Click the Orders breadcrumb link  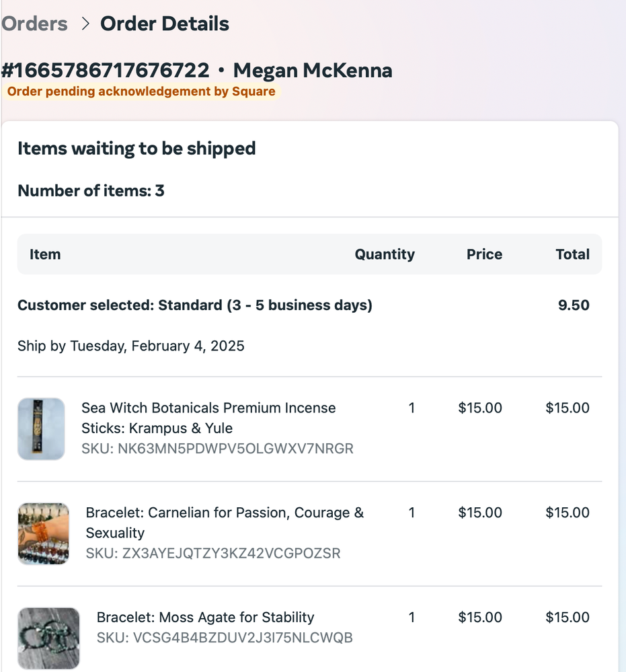[34, 24]
